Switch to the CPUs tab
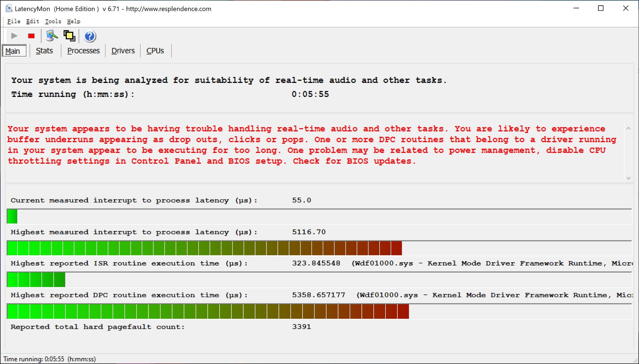Image resolution: width=639 pixels, height=364 pixels. [x=155, y=51]
